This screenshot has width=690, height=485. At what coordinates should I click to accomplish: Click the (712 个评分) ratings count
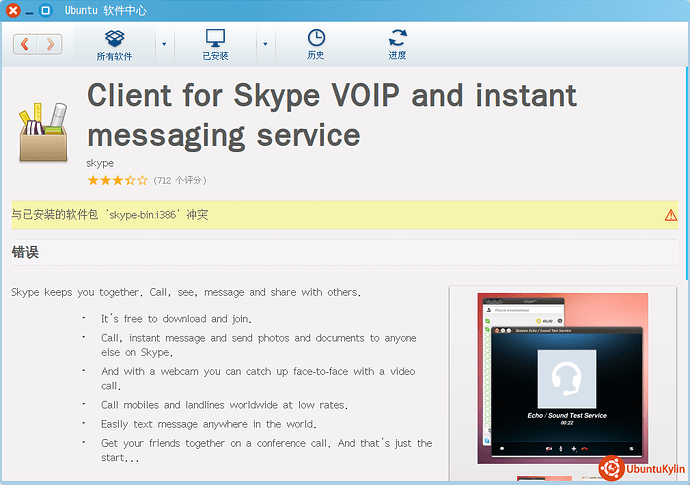pos(180,180)
